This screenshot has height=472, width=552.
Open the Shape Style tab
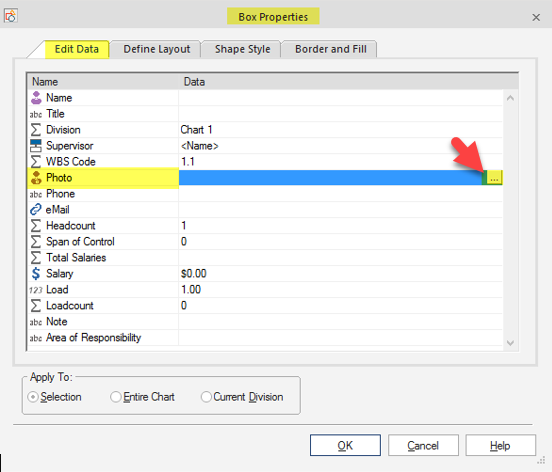click(243, 49)
